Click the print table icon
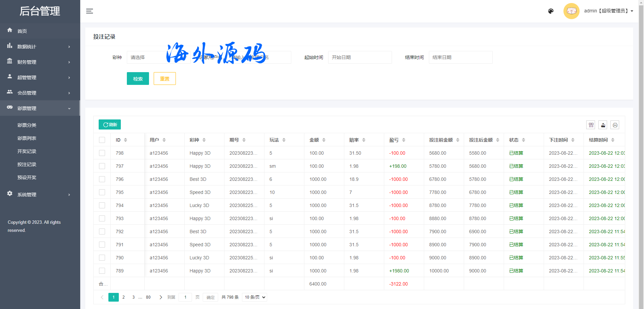The width and height of the screenshot is (644, 309). (615, 125)
